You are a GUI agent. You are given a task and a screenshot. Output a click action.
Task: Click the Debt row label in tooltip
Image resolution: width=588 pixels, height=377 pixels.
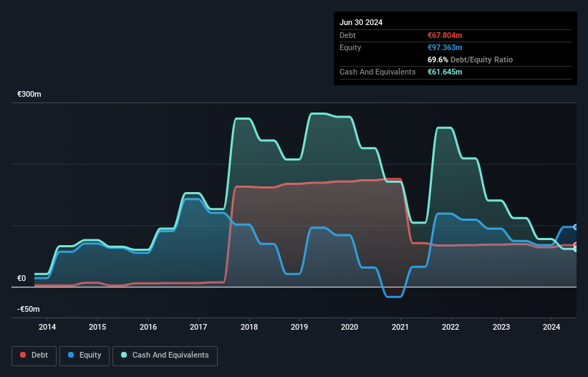pyautogui.click(x=347, y=35)
